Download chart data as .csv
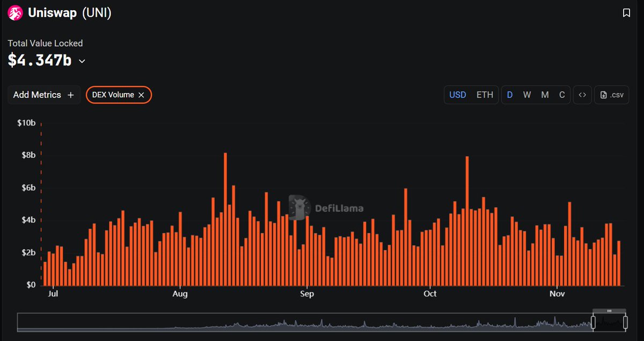This screenshot has width=644, height=341. [612, 95]
